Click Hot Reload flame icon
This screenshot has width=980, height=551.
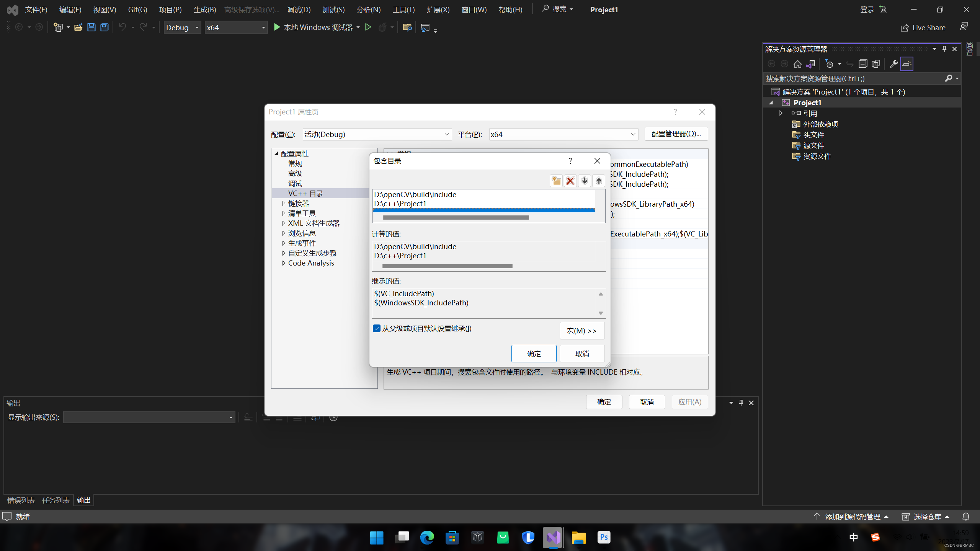point(382,27)
